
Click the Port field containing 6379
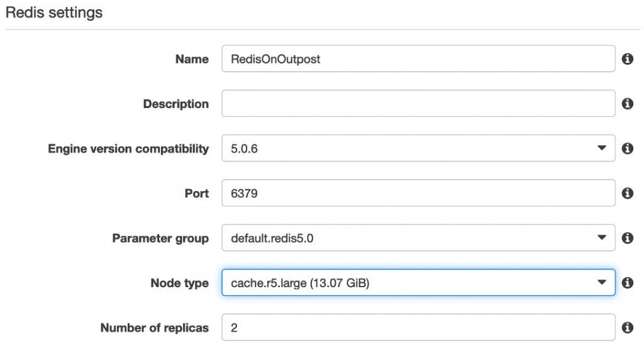click(418, 193)
